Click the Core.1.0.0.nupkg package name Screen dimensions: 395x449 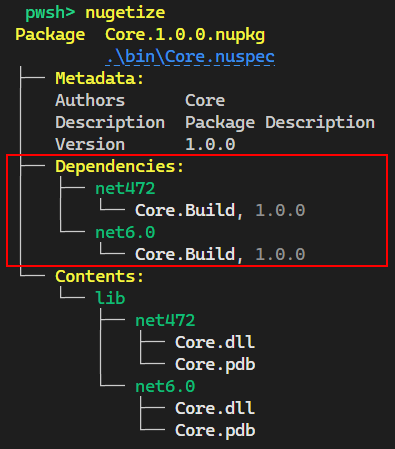pyautogui.click(x=185, y=35)
